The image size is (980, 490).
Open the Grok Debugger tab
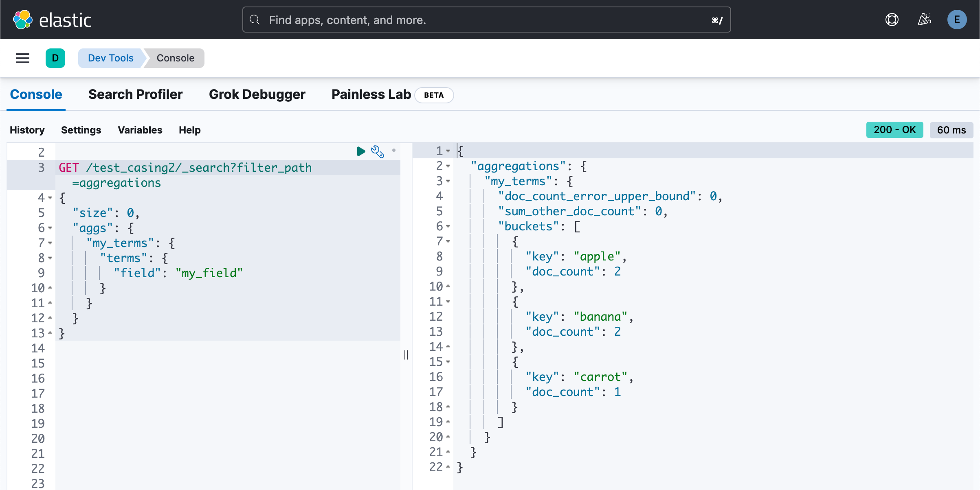257,94
